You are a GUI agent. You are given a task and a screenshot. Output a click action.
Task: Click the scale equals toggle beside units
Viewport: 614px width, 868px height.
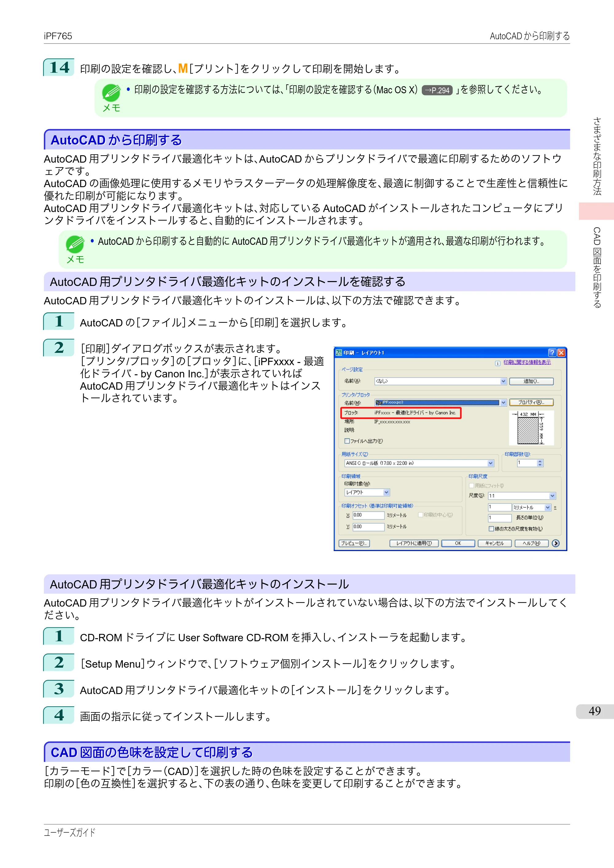[555, 508]
